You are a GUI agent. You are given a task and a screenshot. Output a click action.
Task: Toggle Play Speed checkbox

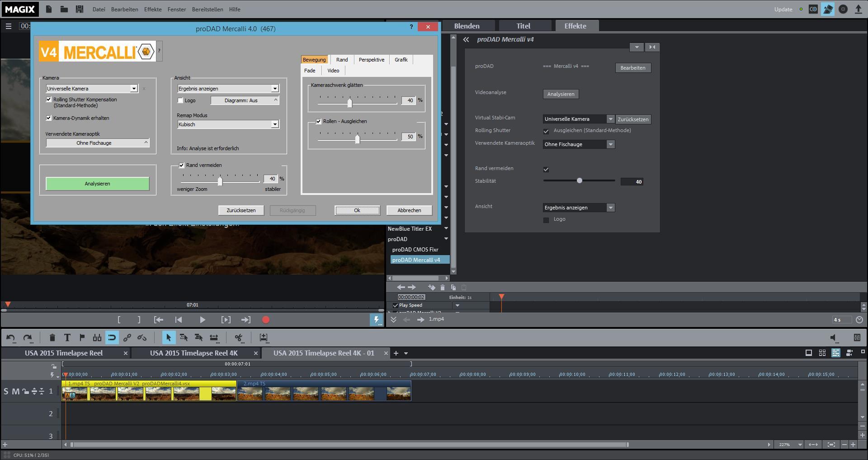pyautogui.click(x=396, y=305)
